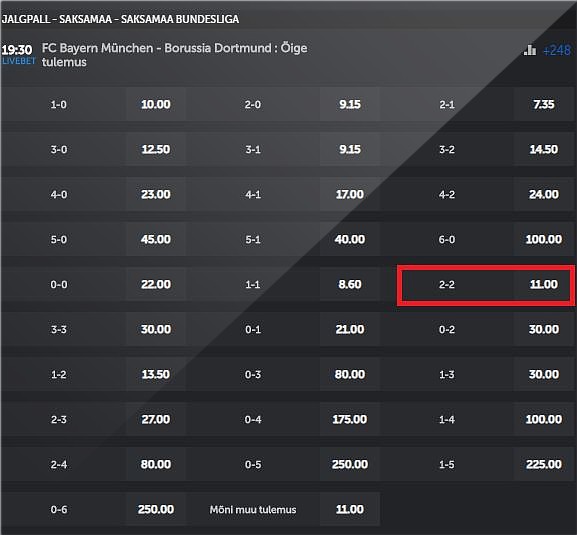Viewport: 577px width, 535px height.
Task: Click the 3-0 odds 12.50 button
Action: coord(156,149)
